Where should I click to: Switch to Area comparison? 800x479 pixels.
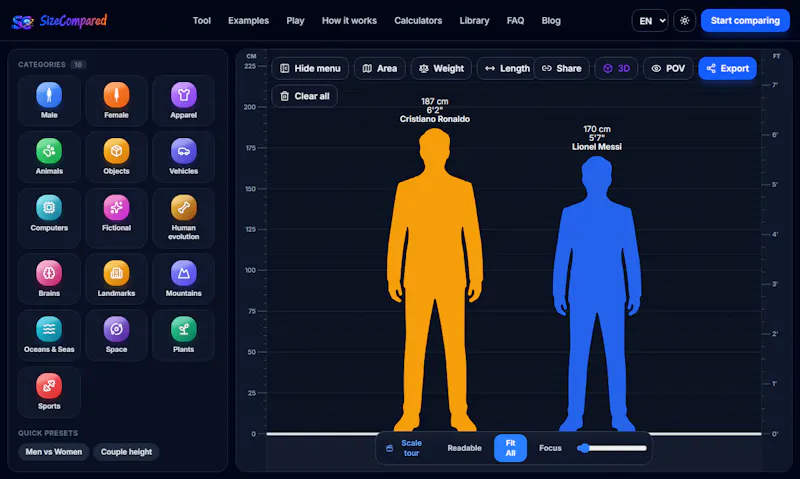coord(380,68)
